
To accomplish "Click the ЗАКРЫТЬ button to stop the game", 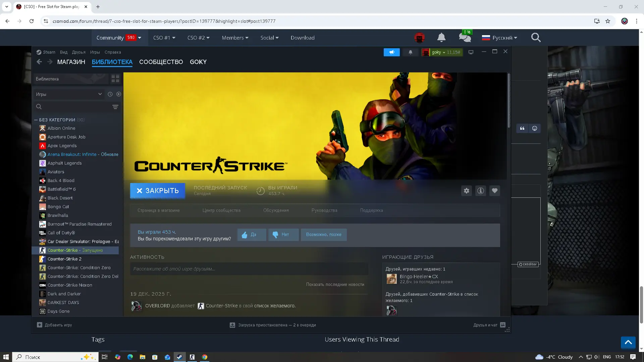I will (x=157, y=191).
